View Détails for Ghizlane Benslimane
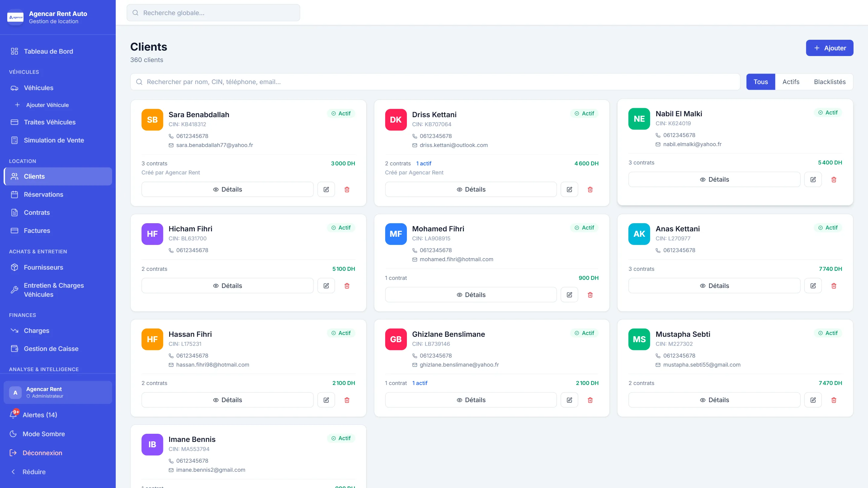 coord(471,400)
